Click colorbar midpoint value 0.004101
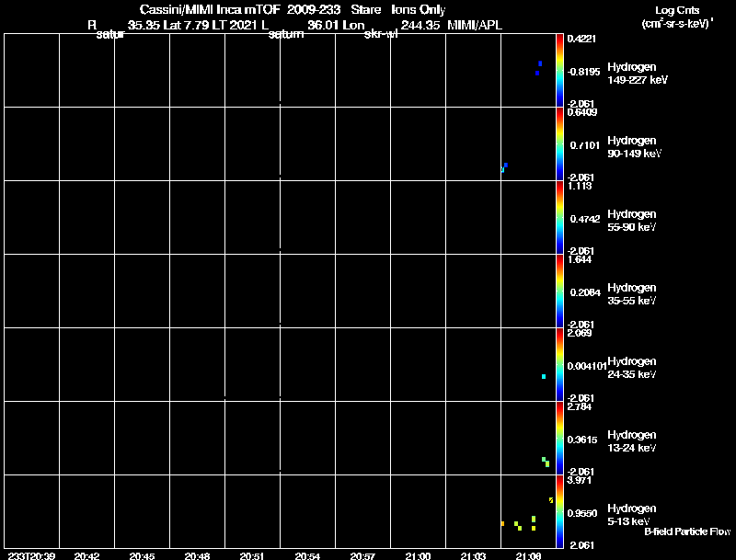The height and width of the screenshot is (560, 736). pos(587,366)
